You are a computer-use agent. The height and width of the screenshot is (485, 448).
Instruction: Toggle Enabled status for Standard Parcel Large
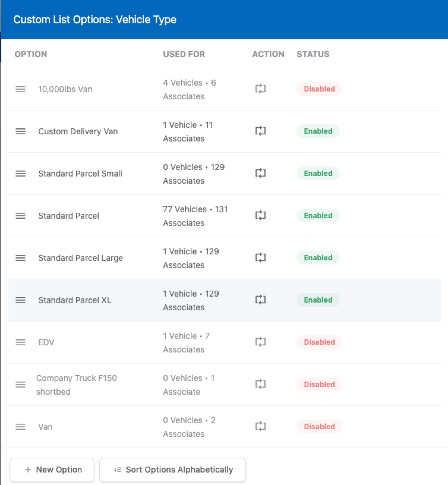pos(318,258)
